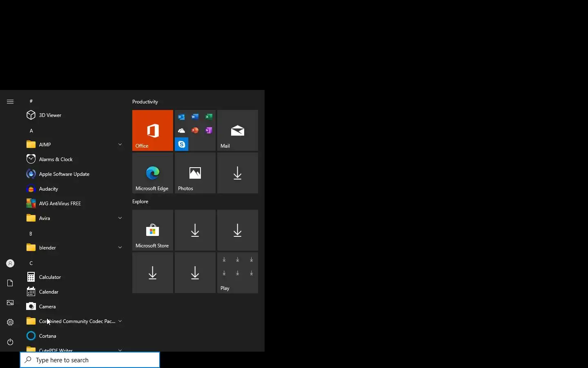Click the Power button icon
Viewport: 588px width, 368px height.
[10, 342]
